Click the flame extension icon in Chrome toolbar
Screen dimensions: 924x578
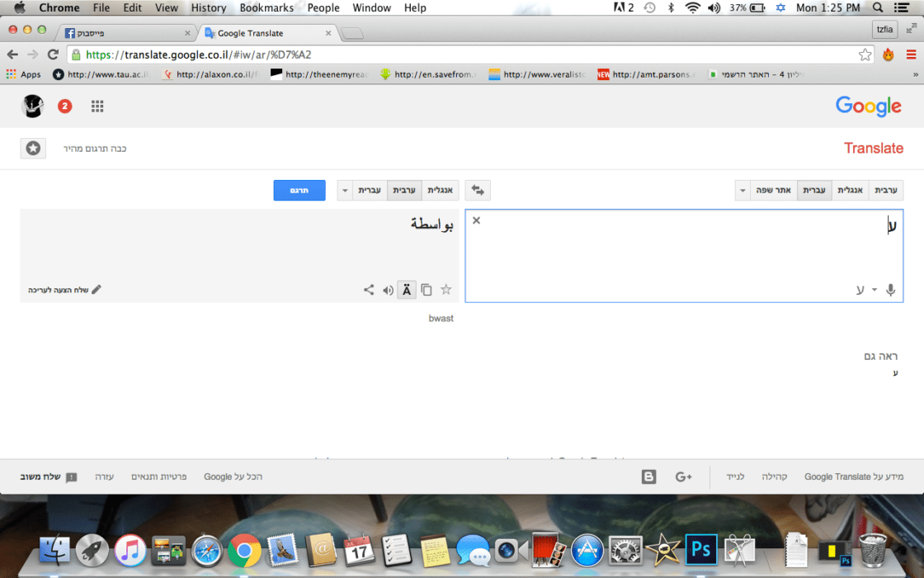click(x=889, y=54)
